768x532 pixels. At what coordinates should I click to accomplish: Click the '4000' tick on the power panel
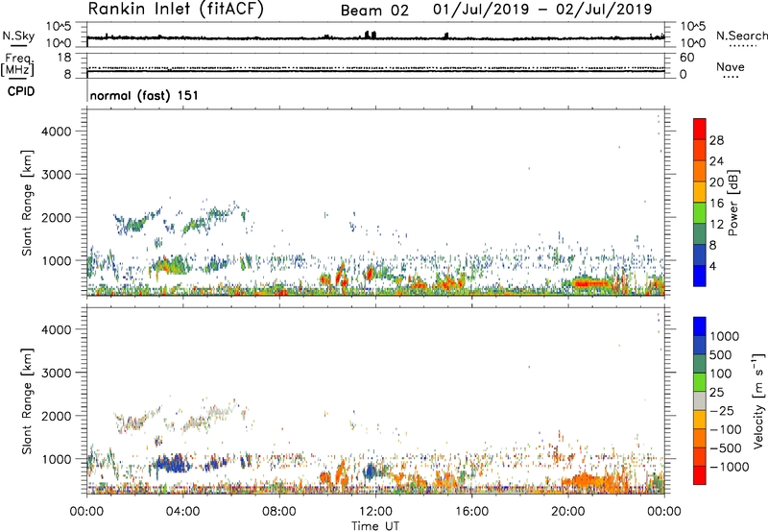[x=57, y=132]
